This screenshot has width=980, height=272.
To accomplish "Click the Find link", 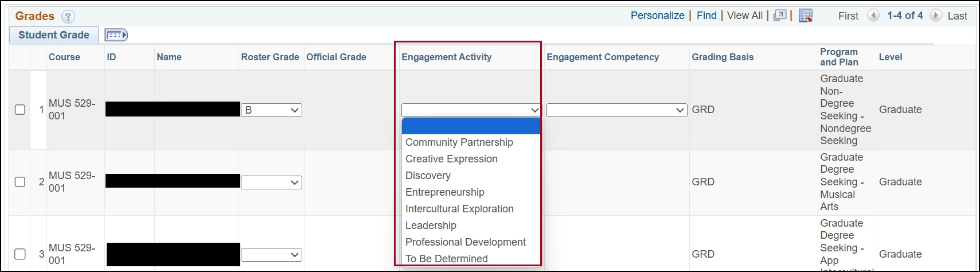I will pos(706,15).
